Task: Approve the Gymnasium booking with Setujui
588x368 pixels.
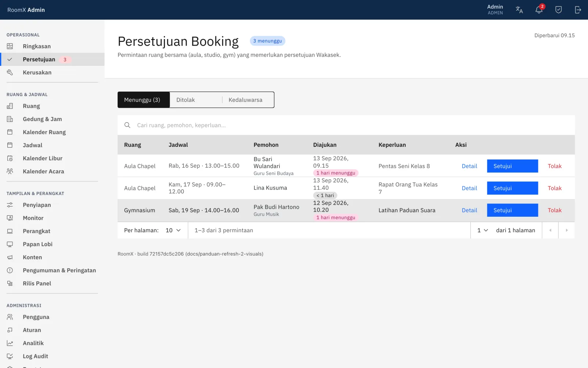Action: tap(512, 210)
